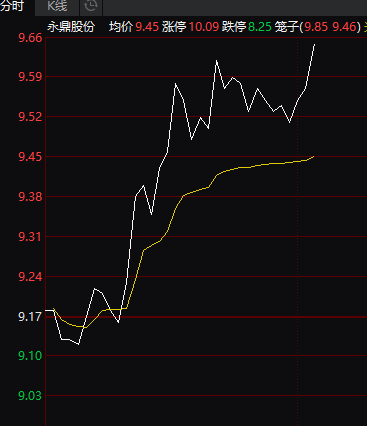Click the 均价 9.45 average price indicator

134,27
